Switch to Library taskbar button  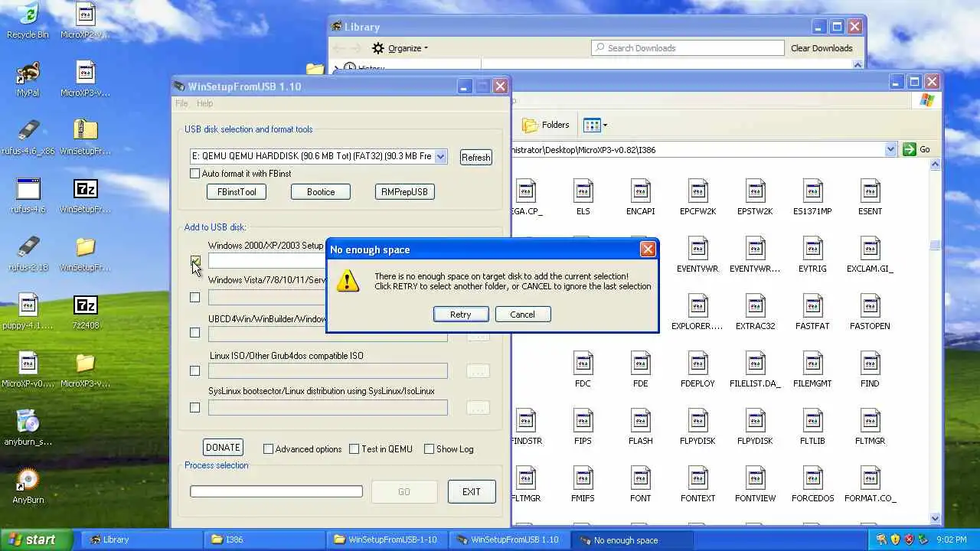point(140,540)
